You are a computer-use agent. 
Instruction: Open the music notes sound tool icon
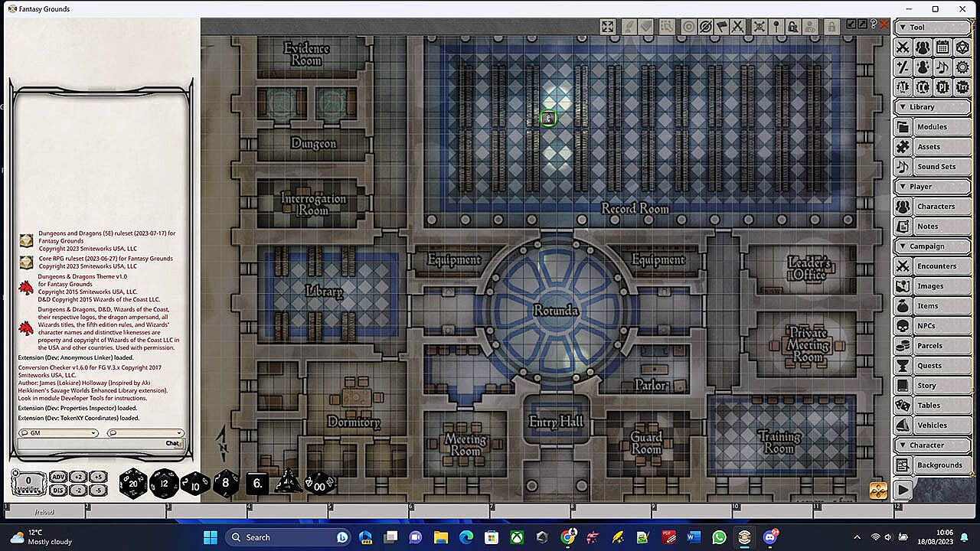pos(942,67)
